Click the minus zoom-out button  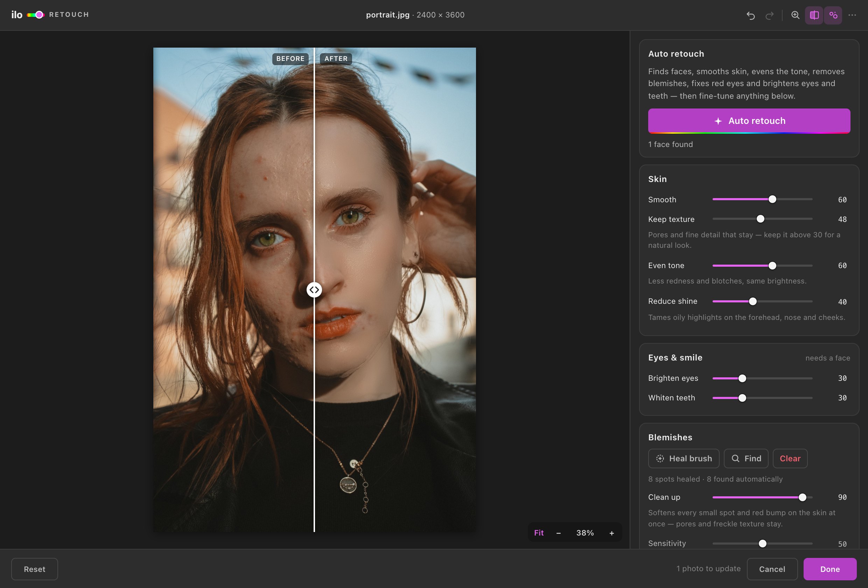click(558, 533)
